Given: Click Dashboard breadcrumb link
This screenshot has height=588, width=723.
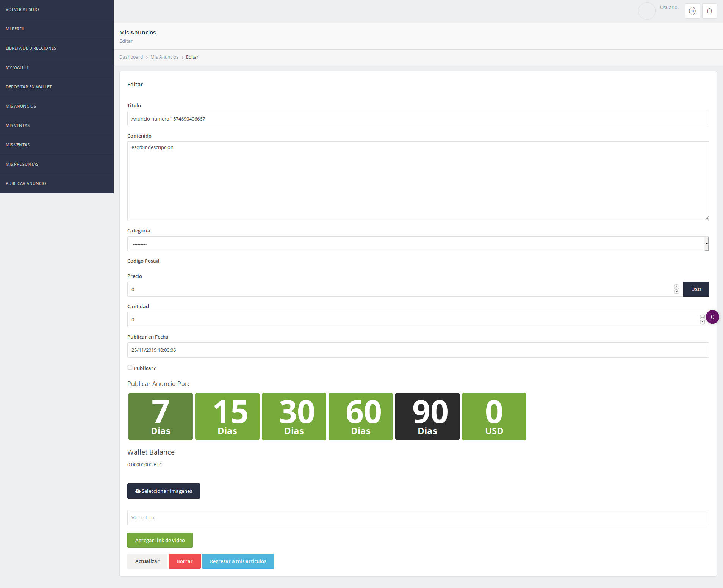Looking at the screenshot, I should tap(131, 57).
